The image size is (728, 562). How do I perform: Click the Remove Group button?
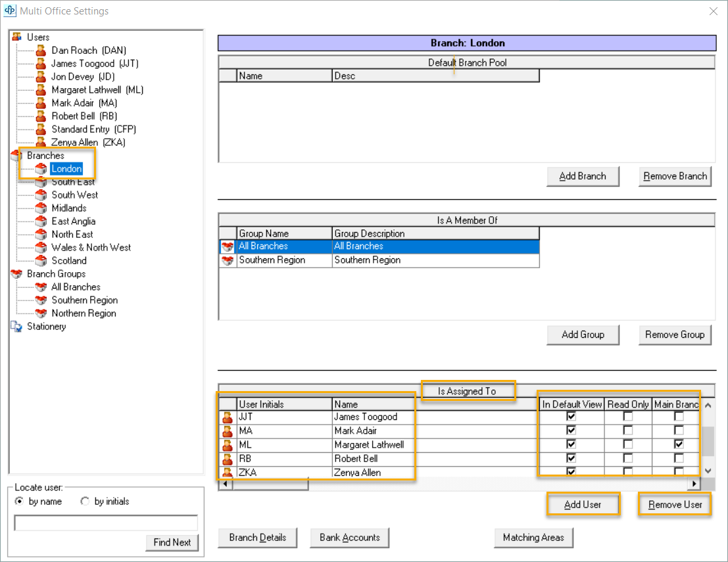point(675,335)
